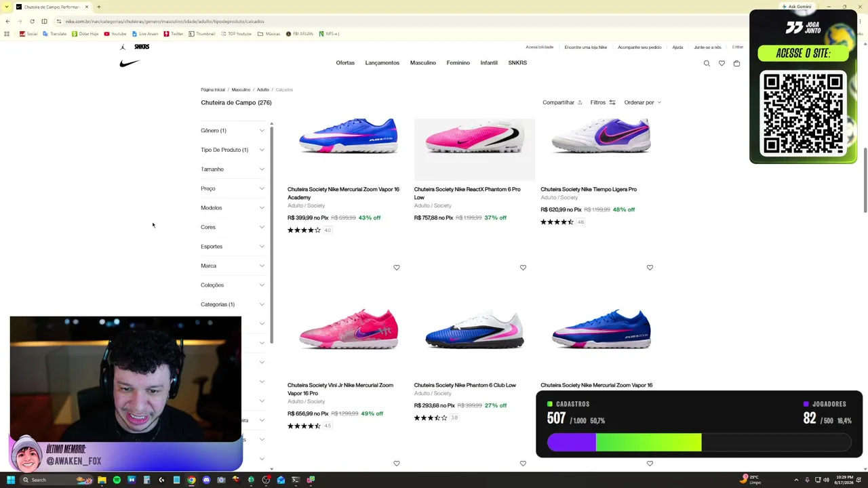The width and height of the screenshot is (868, 488).
Task: Open the Dólar Hoje bookmark
Action: pyautogui.click(x=85, y=33)
